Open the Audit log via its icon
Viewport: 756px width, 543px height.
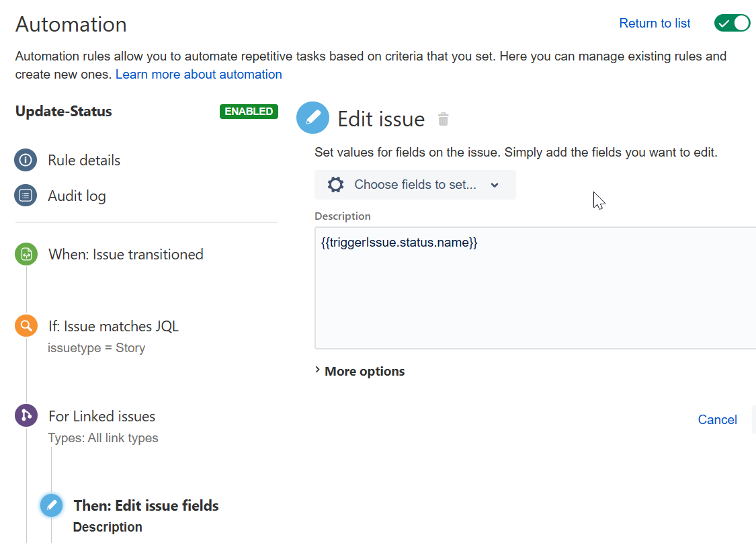pos(26,196)
